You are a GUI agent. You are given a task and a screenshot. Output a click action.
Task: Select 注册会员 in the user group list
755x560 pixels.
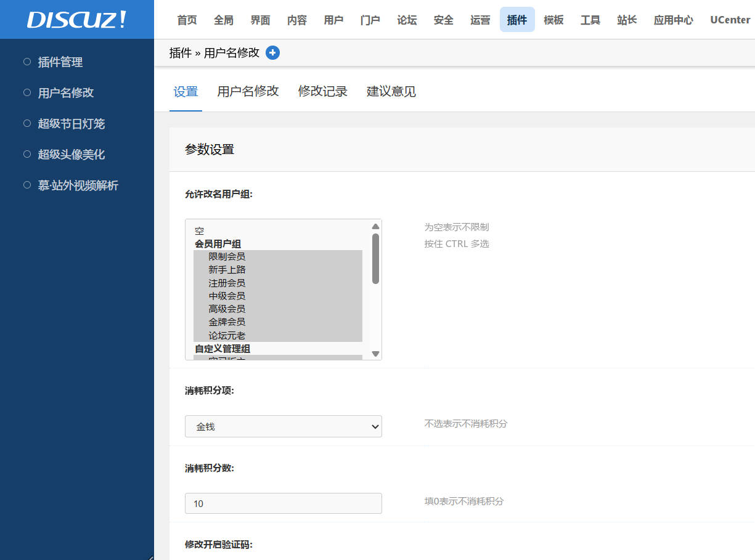click(x=278, y=283)
